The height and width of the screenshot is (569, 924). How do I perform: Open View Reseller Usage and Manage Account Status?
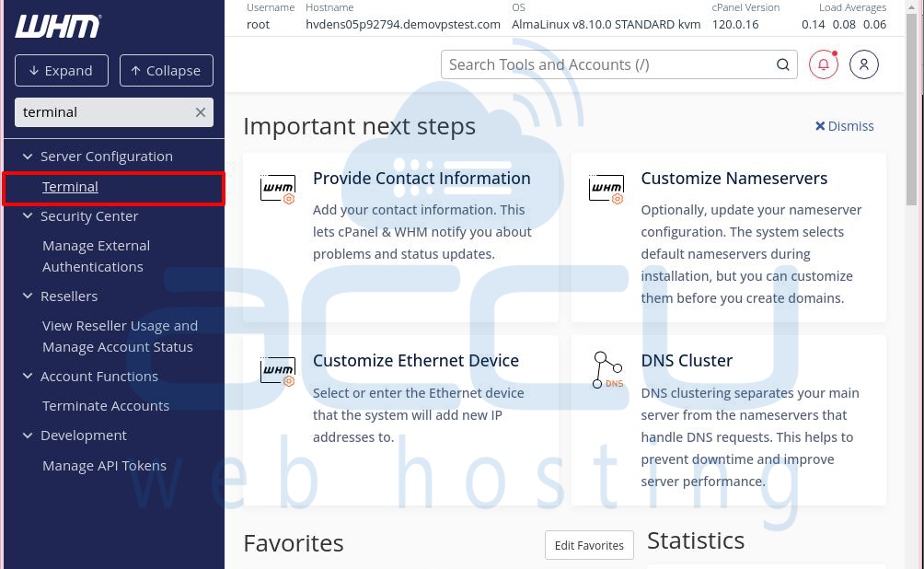[120, 337]
